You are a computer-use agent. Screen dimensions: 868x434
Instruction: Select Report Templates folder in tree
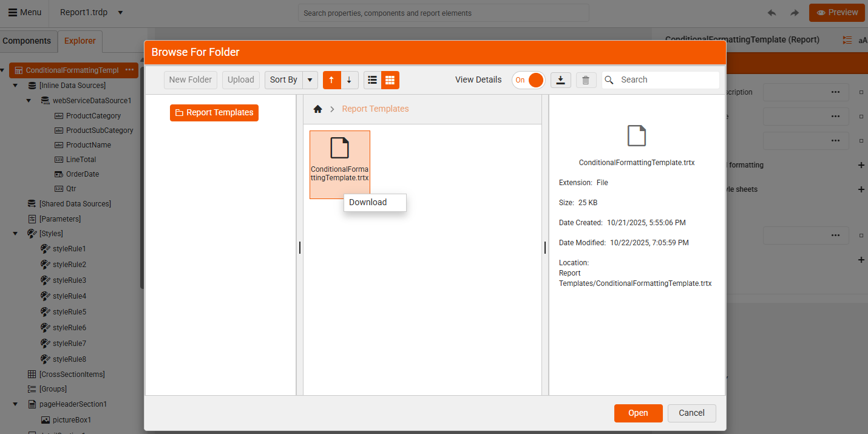pyautogui.click(x=214, y=113)
